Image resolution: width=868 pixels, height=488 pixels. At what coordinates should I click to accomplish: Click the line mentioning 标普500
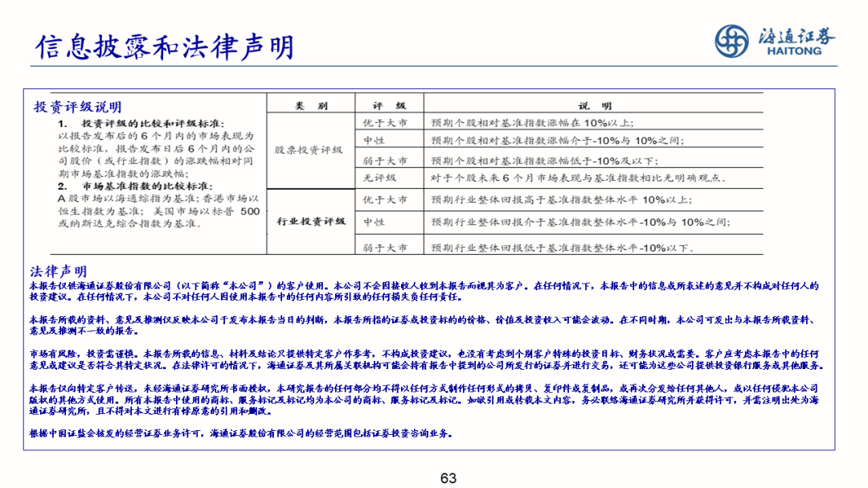pos(159,211)
